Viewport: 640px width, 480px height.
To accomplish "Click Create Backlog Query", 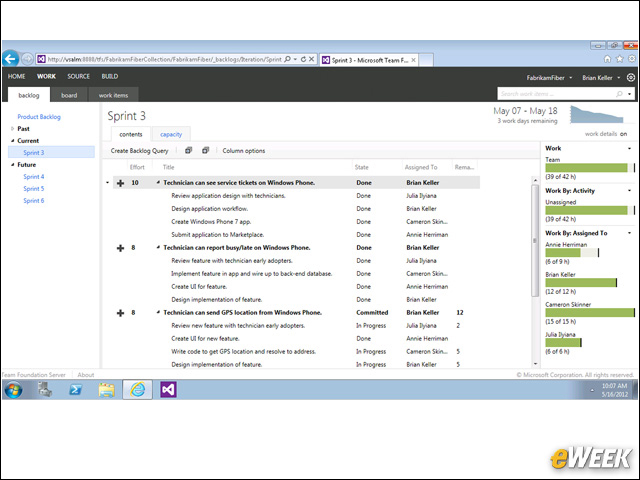I will click(139, 151).
